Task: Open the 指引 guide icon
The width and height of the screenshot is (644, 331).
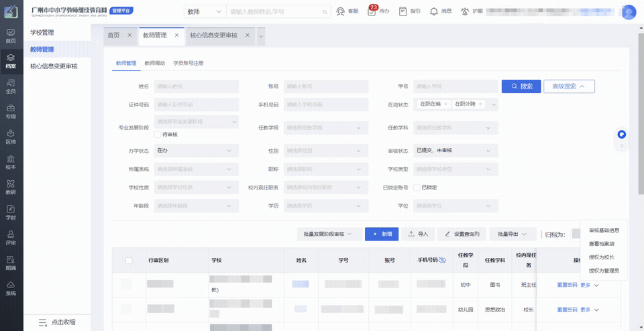Action: pos(402,11)
